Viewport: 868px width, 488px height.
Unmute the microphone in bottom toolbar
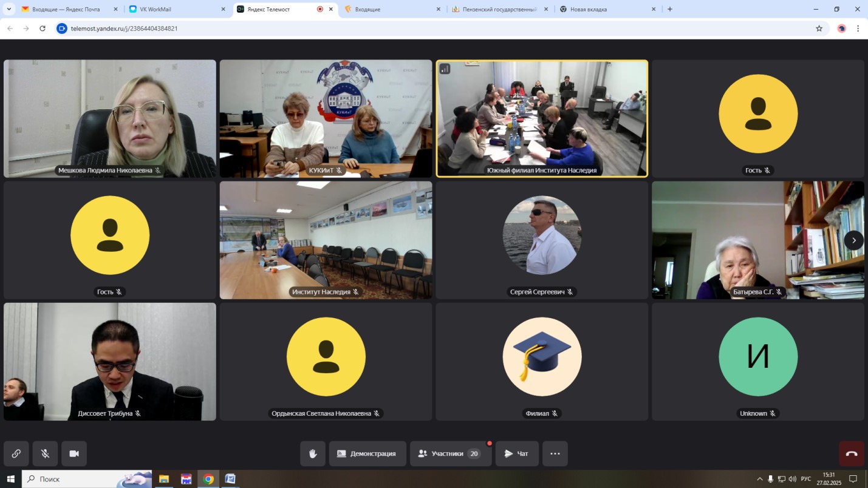[45, 453]
